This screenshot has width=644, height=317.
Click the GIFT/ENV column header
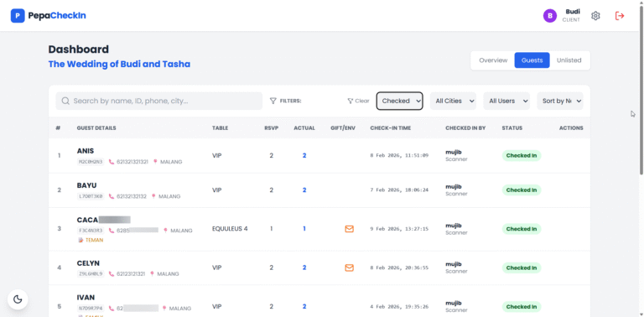click(x=343, y=128)
